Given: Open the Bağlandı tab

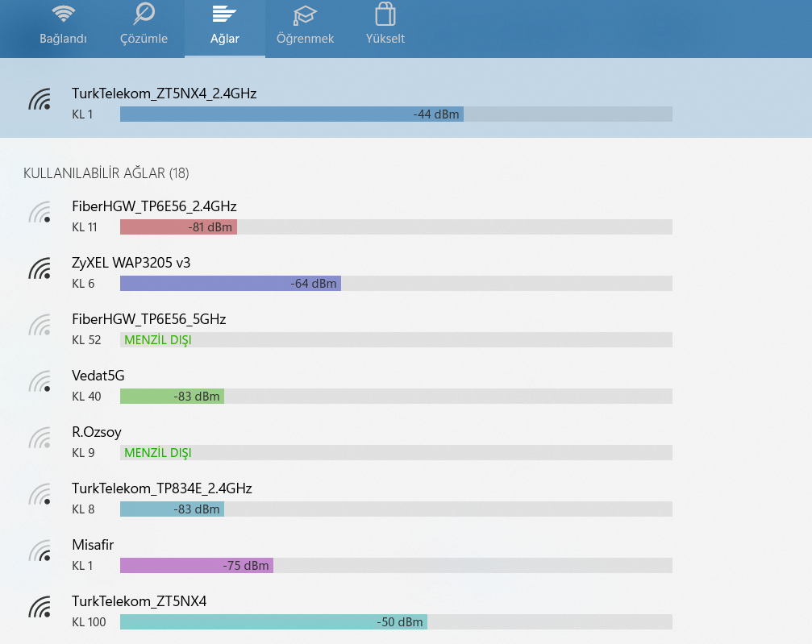Looking at the screenshot, I should pos(63,26).
